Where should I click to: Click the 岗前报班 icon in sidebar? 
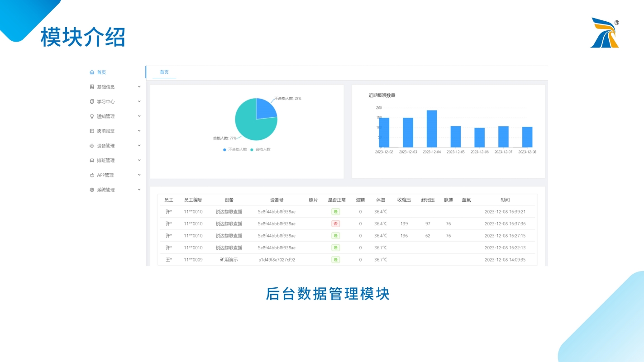click(92, 131)
